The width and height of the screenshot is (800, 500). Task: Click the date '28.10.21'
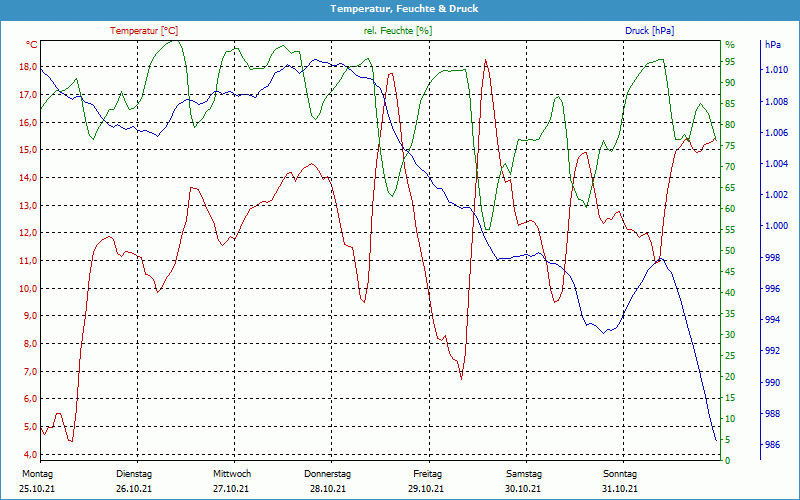328,489
